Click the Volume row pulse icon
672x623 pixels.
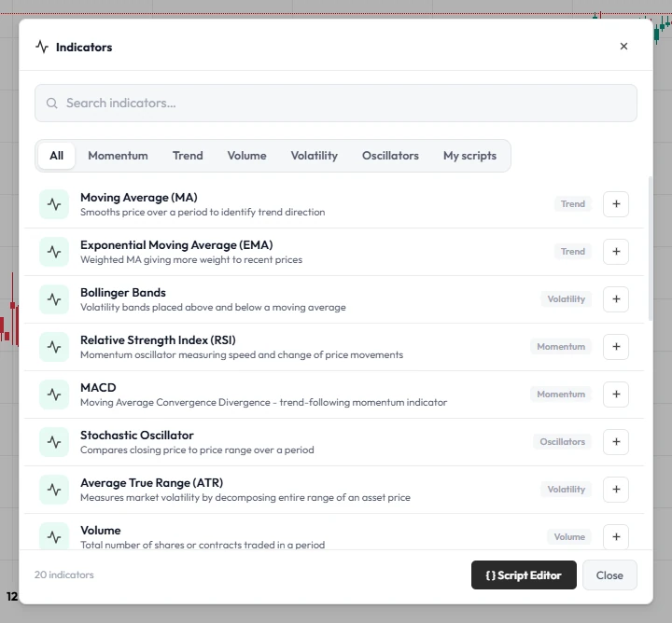click(54, 536)
